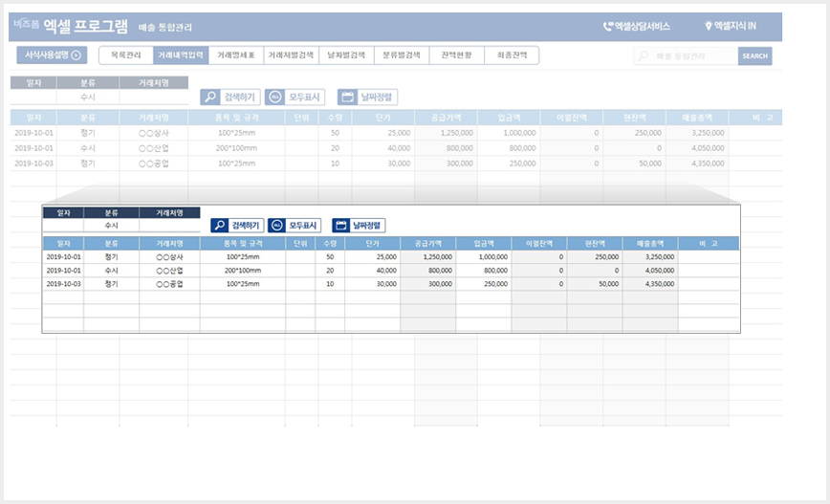830x504 pixels.
Task: Select ○○산업 cell in enlarged table
Action: (169, 271)
